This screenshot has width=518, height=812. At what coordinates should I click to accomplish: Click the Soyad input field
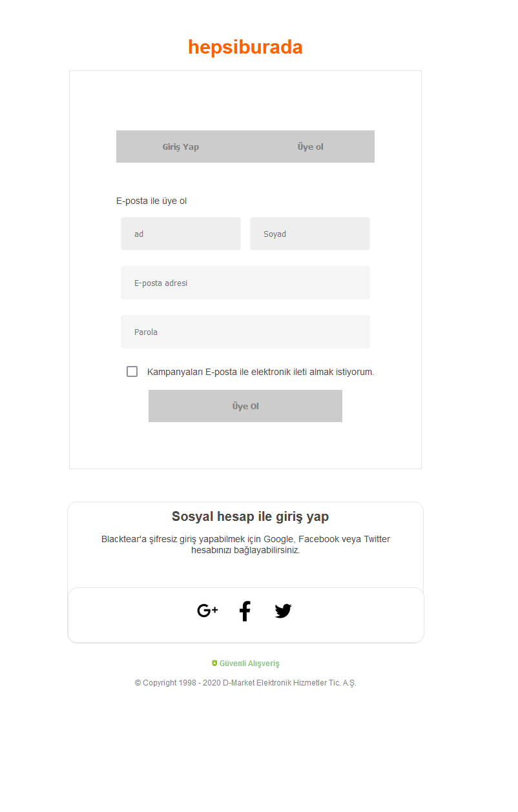point(310,234)
